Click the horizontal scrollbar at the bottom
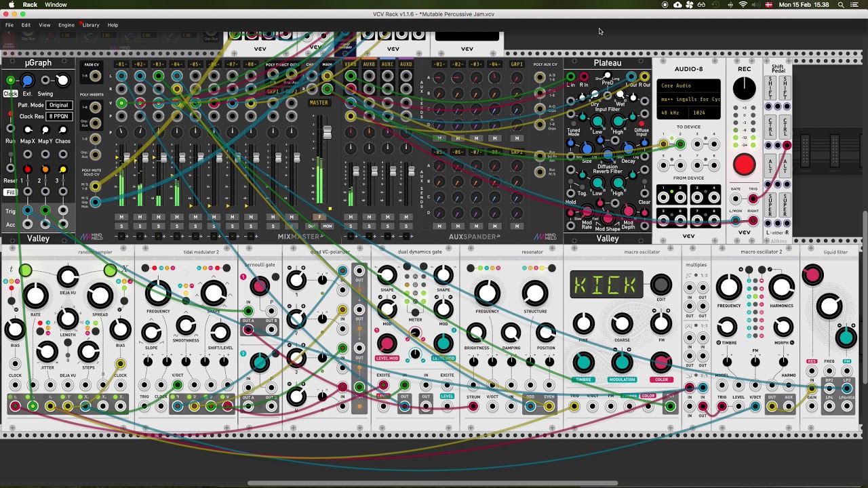This screenshot has width=868, height=488. 433,483
